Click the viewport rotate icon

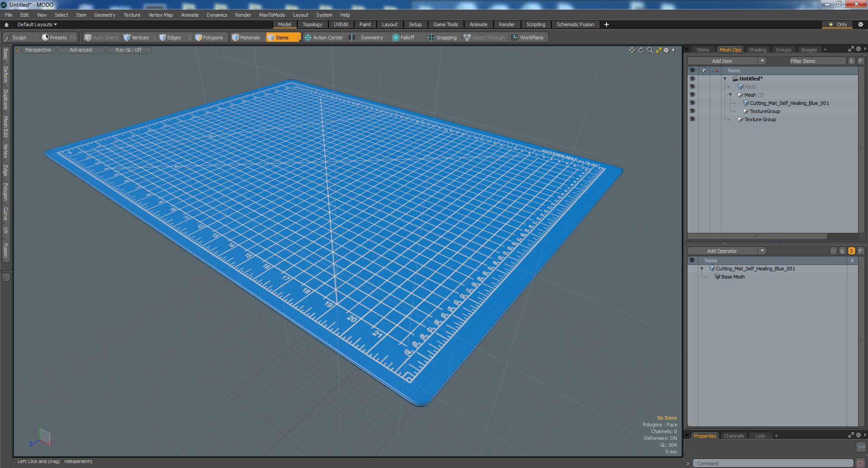pyautogui.click(x=641, y=50)
